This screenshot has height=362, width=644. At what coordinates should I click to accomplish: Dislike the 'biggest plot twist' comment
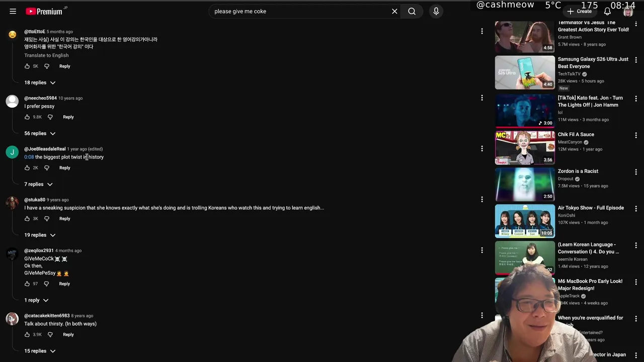point(47,168)
